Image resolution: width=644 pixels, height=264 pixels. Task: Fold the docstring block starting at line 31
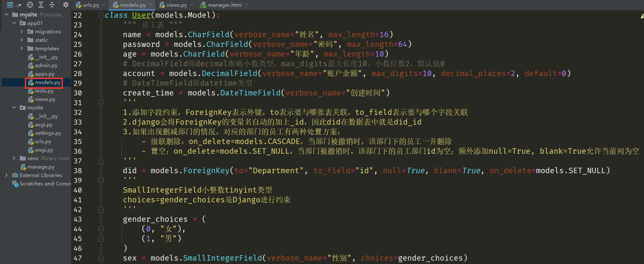tap(100, 103)
